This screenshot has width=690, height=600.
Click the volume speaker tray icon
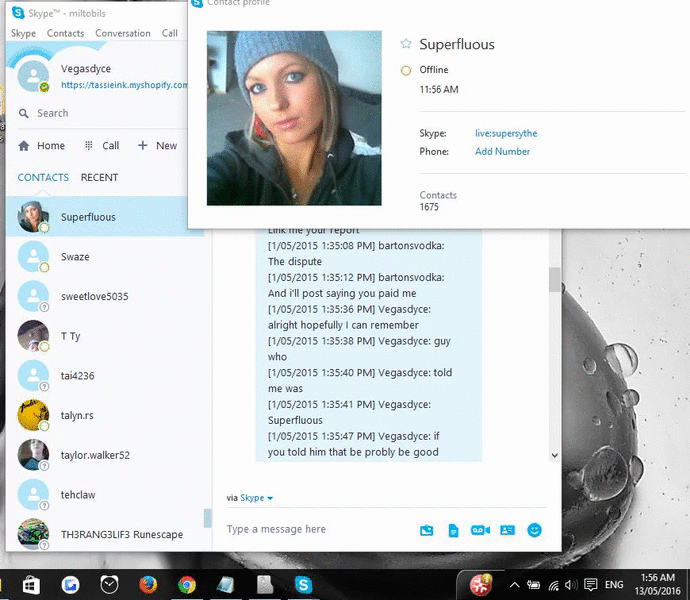point(571,585)
